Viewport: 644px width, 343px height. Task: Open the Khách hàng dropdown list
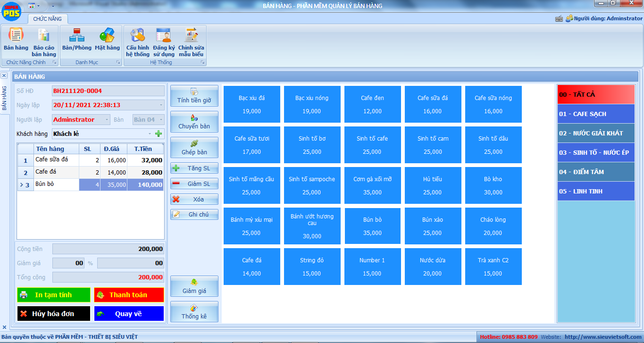150,134
